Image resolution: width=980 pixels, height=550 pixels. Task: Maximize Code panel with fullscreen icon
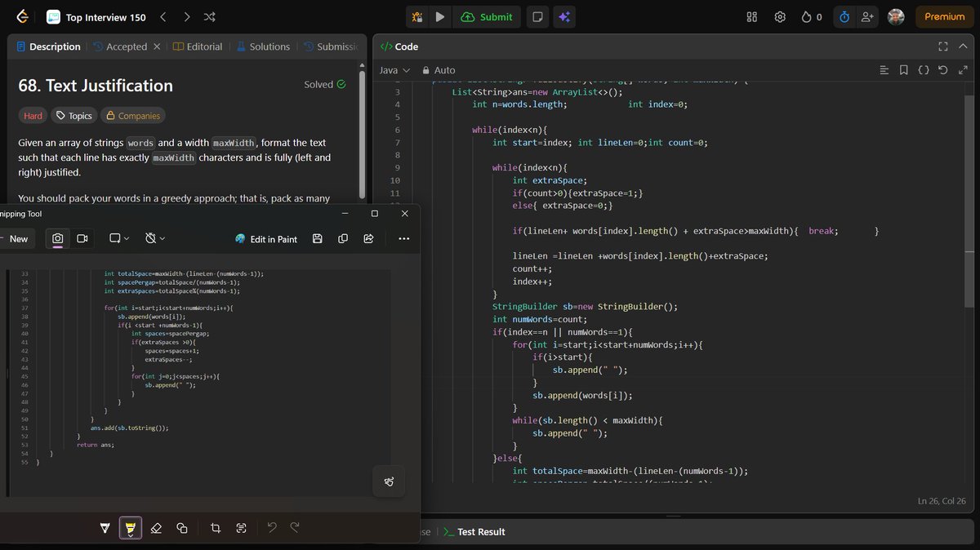tap(943, 47)
